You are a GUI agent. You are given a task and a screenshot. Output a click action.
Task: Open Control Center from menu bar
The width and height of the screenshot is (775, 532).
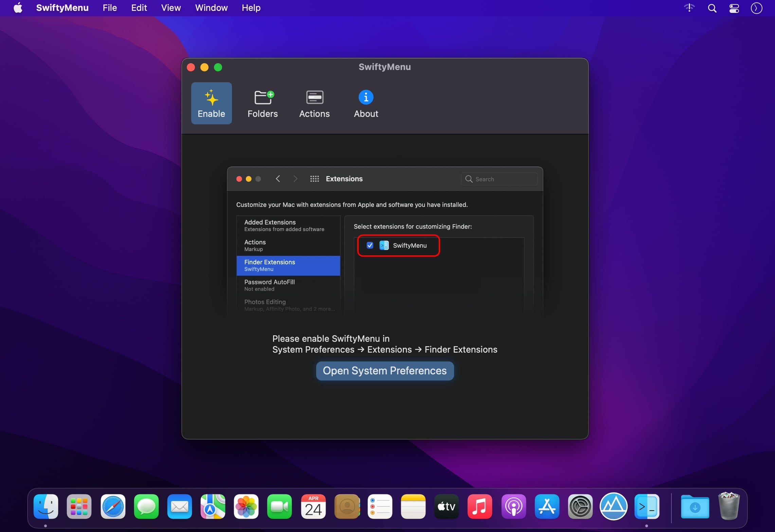coord(734,8)
